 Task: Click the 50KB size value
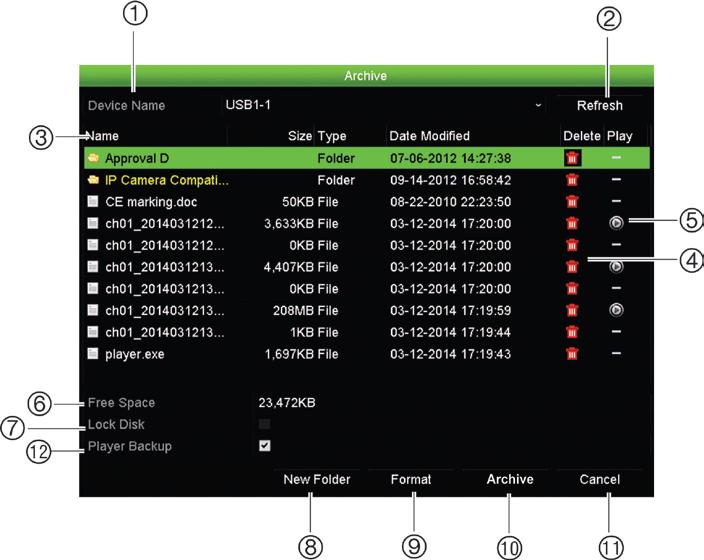pyautogui.click(x=298, y=202)
